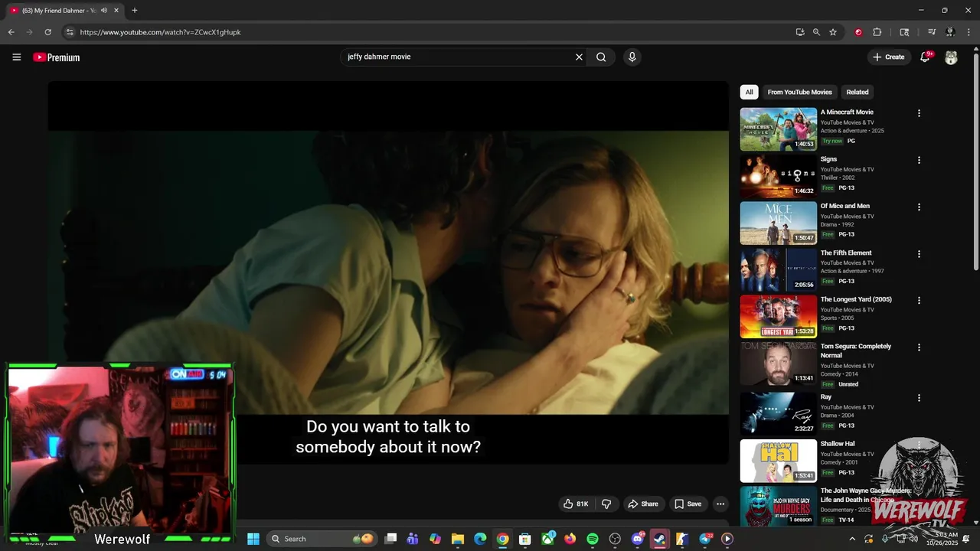Open Windows Start menu
The width and height of the screenshot is (980, 551).
pos(253,539)
